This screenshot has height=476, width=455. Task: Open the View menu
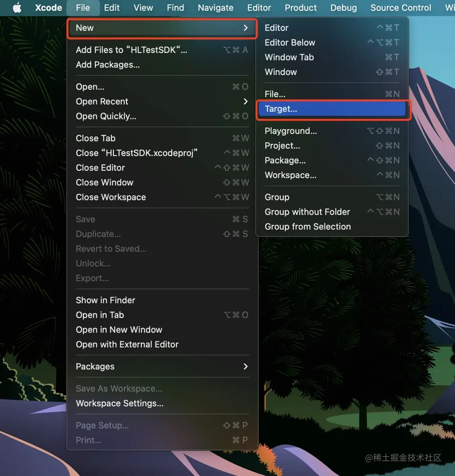click(143, 8)
